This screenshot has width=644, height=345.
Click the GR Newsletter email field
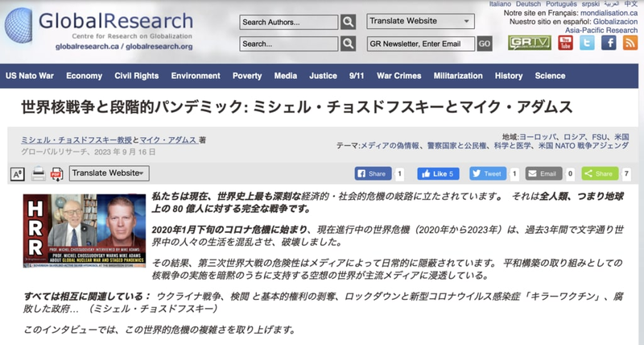tap(421, 44)
